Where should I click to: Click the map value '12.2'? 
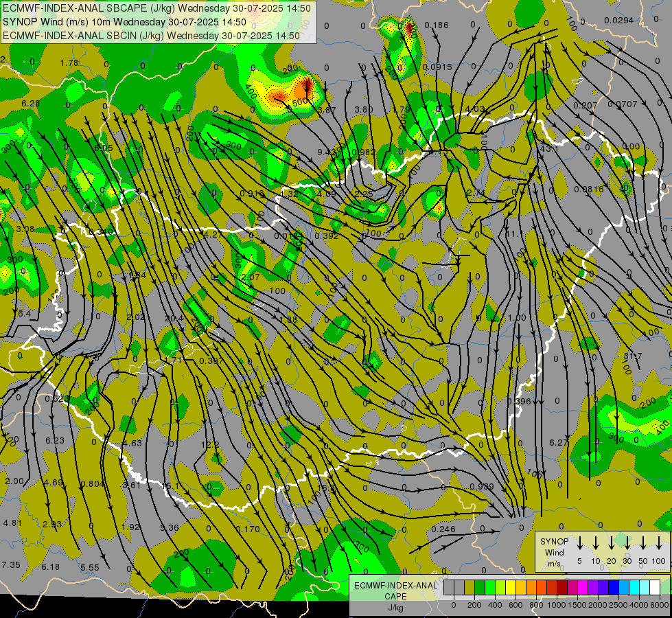(x=211, y=444)
